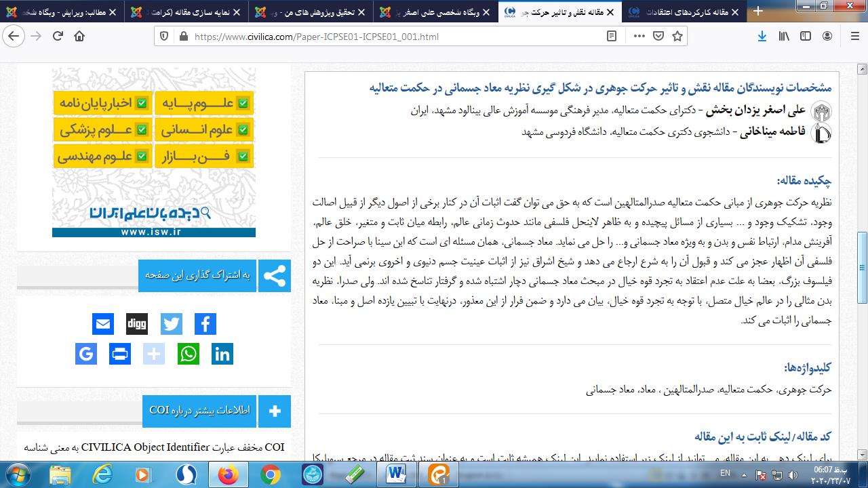Switch to the تحقیق ویژوهش های من tab
Viewport: 868px width, 488px height.
point(309,12)
